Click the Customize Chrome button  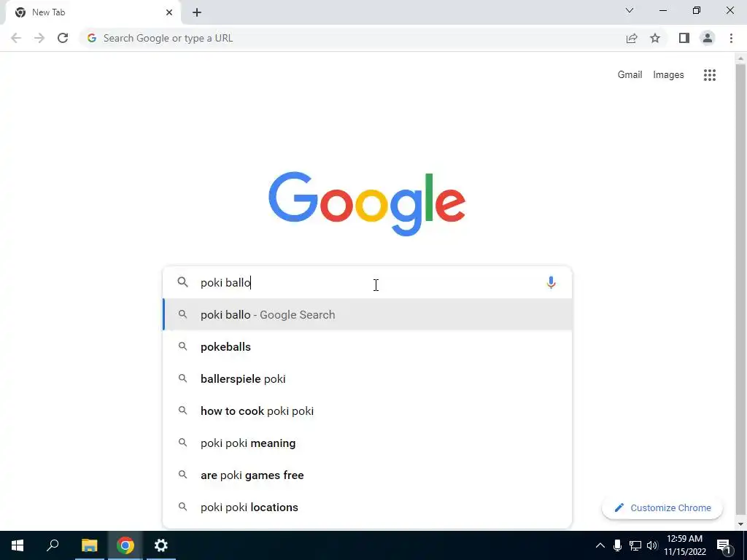(662, 507)
